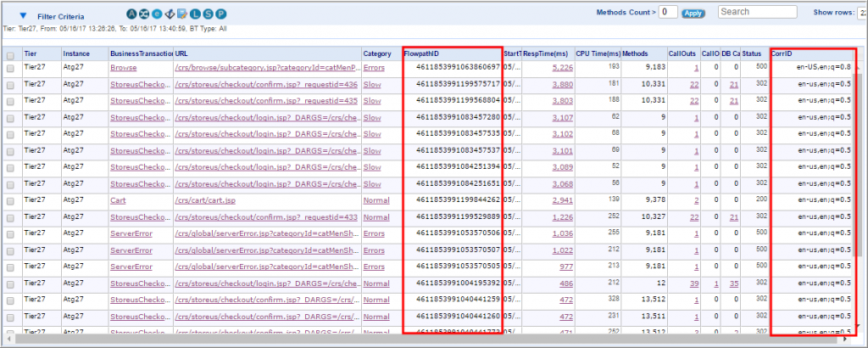Viewport: 868px width, 348px height.
Task: Click the 2,941 response time link
Action: click(x=563, y=200)
